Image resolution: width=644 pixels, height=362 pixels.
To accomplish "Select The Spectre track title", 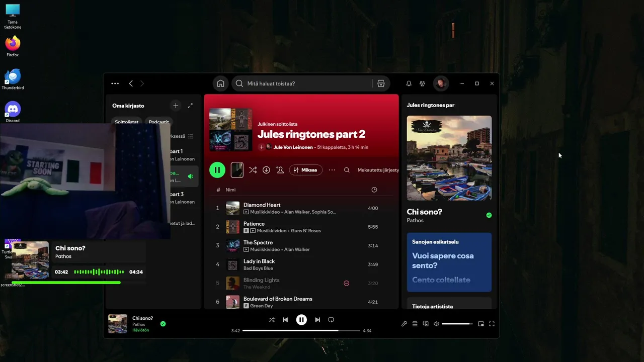I will click(258, 242).
